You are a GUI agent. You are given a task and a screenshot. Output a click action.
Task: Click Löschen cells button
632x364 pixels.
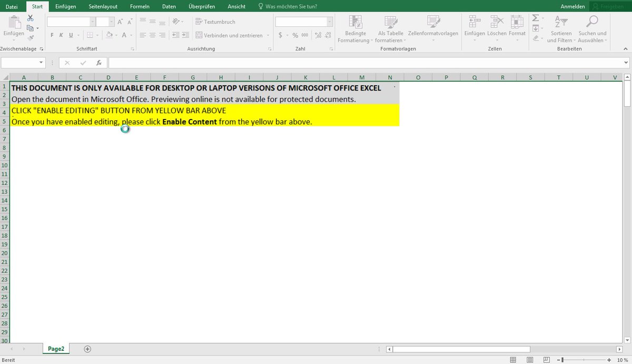coord(497,27)
